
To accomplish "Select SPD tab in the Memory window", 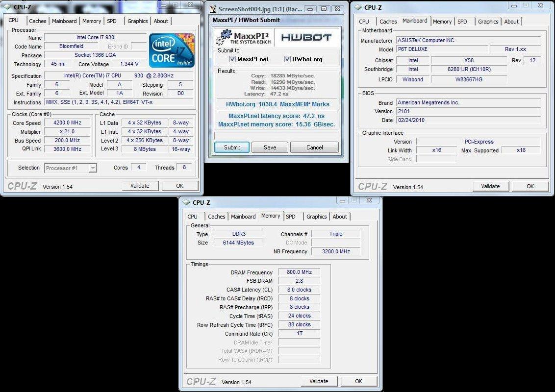I will point(291,217).
